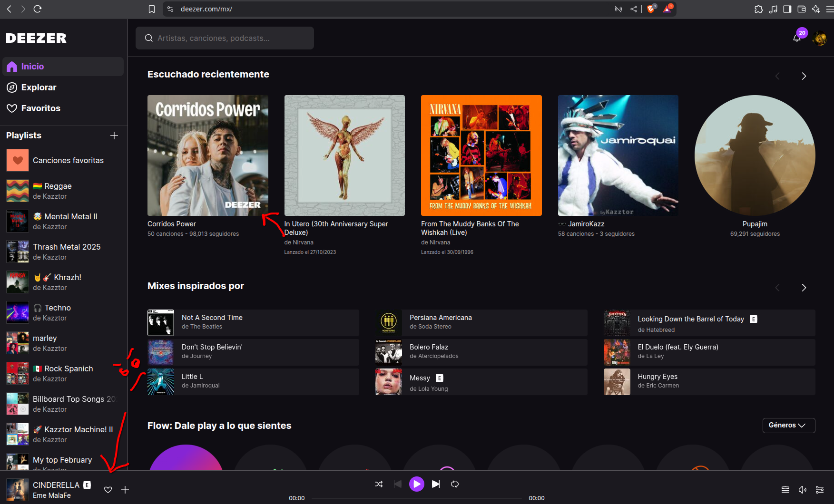Play Looking Down the Barrel of Today

tap(709, 323)
